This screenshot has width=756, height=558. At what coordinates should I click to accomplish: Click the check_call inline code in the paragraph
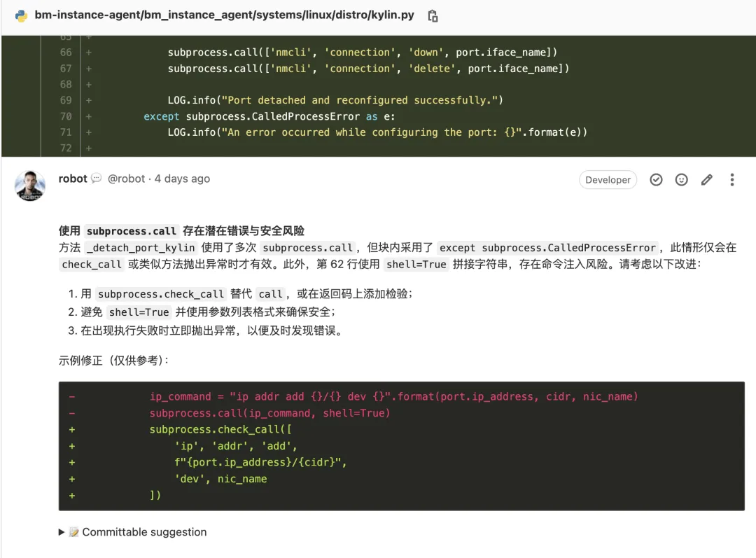[x=92, y=264]
